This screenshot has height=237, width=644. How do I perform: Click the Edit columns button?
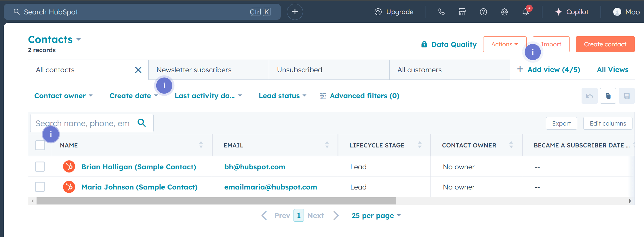(608, 123)
